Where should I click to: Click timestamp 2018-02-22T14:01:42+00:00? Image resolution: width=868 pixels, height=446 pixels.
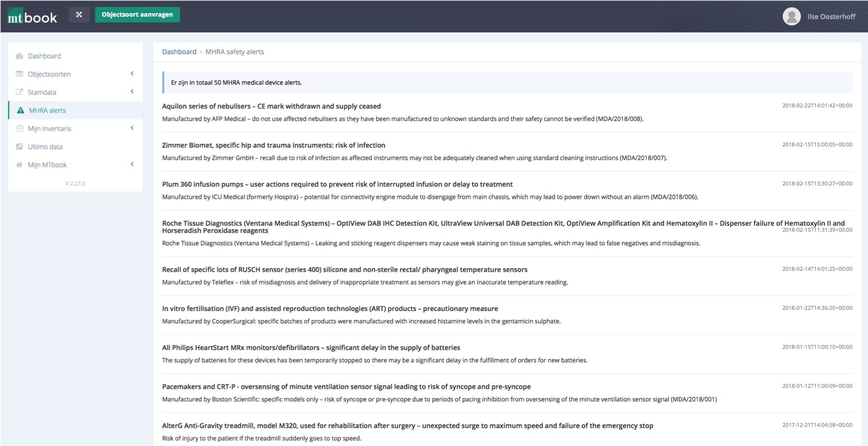click(x=817, y=105)
